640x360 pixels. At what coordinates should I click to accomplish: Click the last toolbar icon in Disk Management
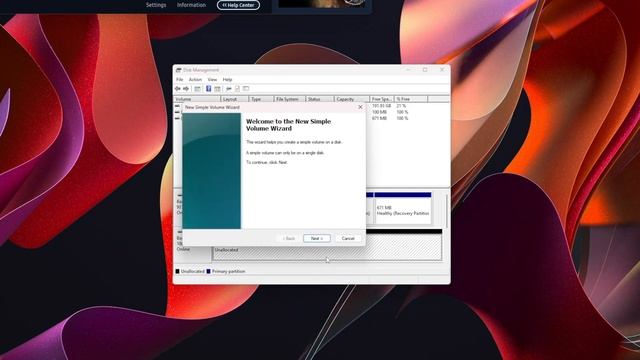(246, 89)
